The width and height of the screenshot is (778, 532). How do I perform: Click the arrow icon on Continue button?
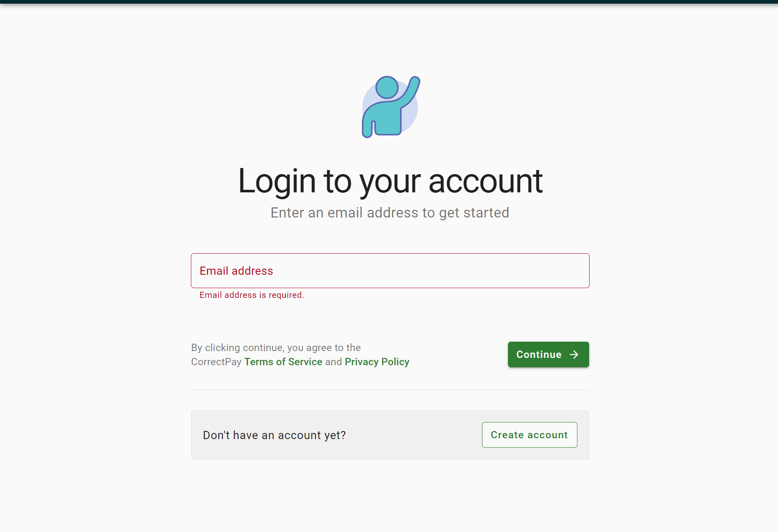574,355
